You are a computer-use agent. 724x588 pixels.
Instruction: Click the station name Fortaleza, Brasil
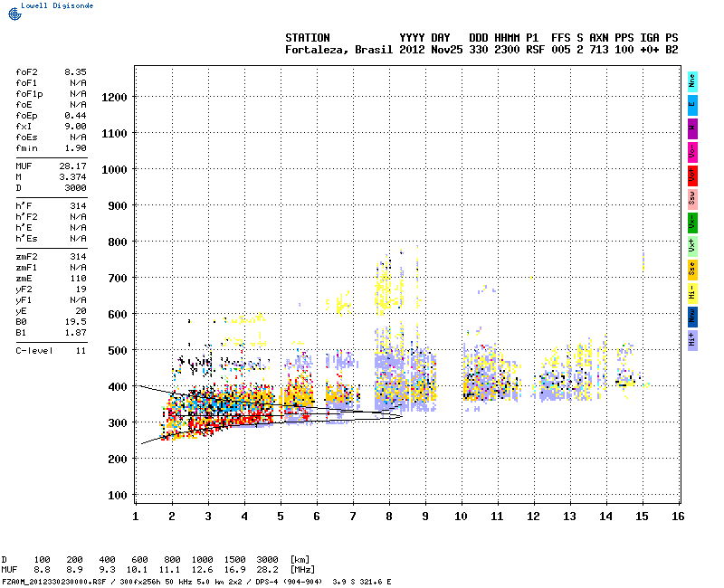(x=338, y=50)
